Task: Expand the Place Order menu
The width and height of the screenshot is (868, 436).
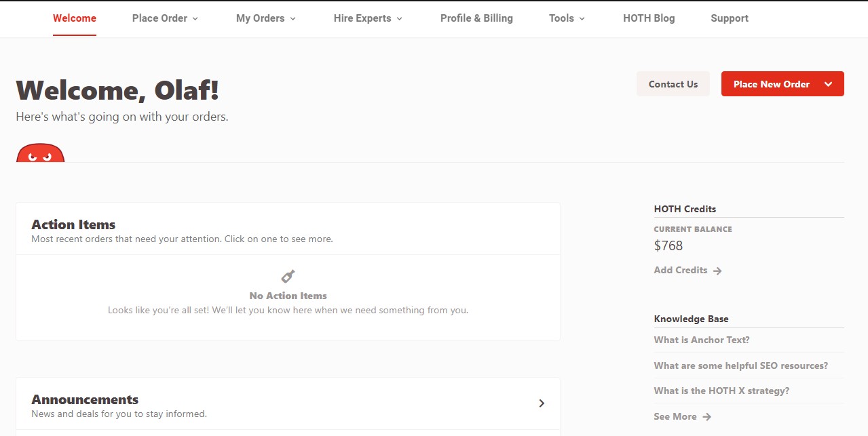Action: point(165,18)
